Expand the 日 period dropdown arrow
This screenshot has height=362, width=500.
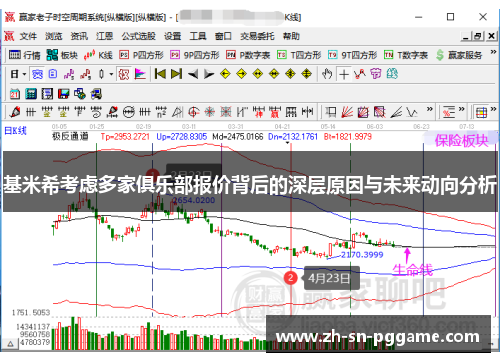tap(24, 74)
